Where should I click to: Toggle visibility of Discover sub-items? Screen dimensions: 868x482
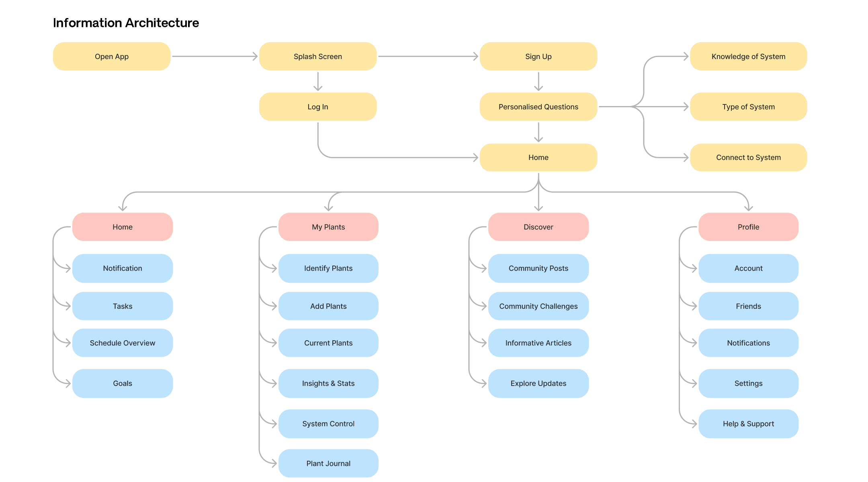click(x=537, y=226)
